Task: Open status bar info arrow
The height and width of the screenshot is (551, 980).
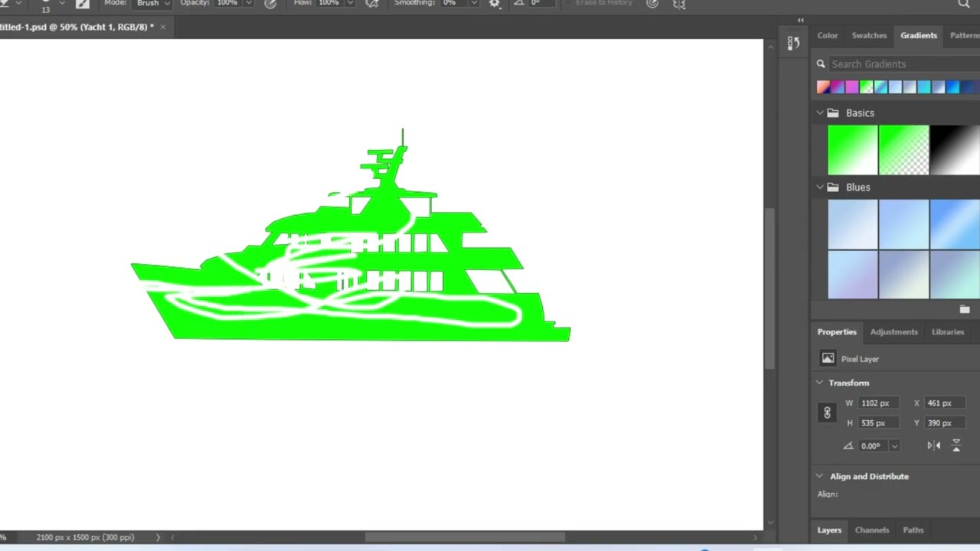Action: [158, 537]
